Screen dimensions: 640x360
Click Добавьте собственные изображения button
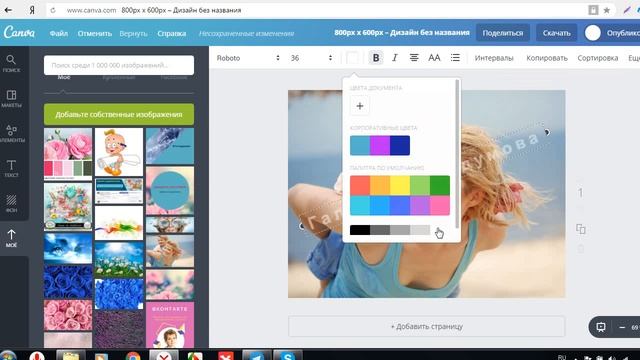[x=119, y=114]
